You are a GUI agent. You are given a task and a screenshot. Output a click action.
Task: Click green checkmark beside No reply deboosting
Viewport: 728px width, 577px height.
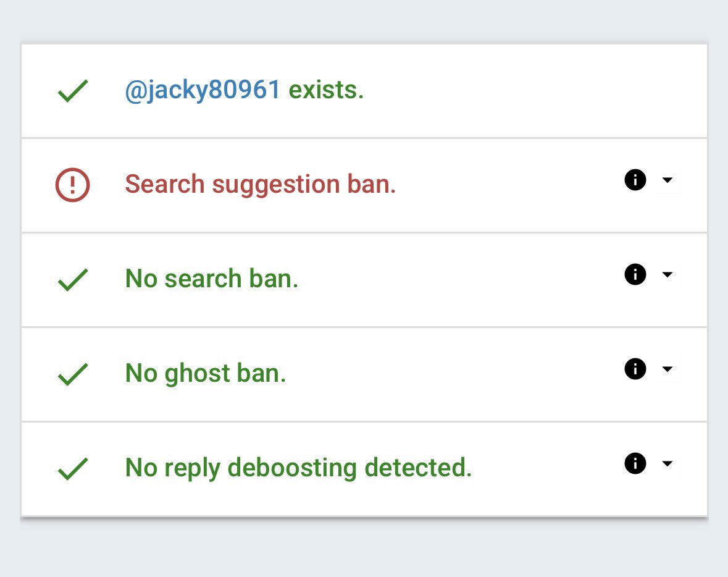point(73,468)
